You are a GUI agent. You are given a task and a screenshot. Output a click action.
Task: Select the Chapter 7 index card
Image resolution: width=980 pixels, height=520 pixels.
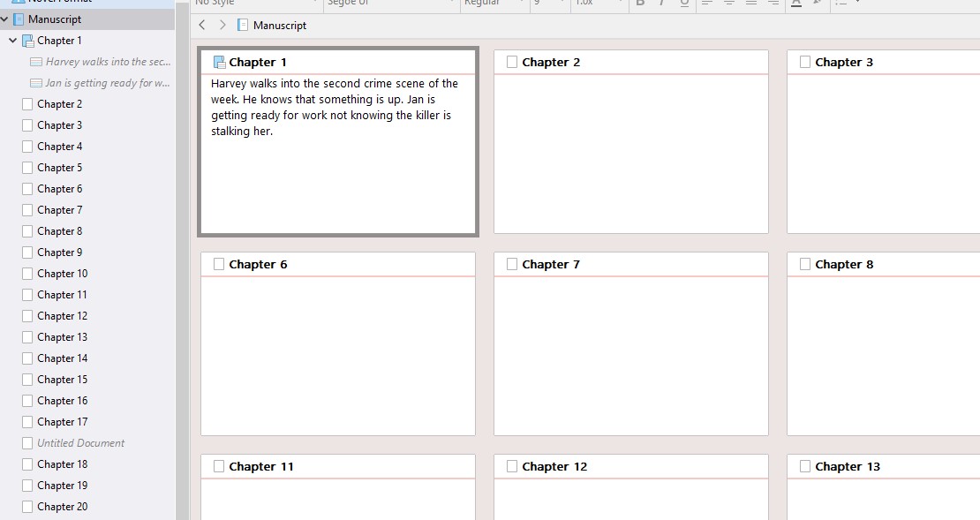pos(630,344)
